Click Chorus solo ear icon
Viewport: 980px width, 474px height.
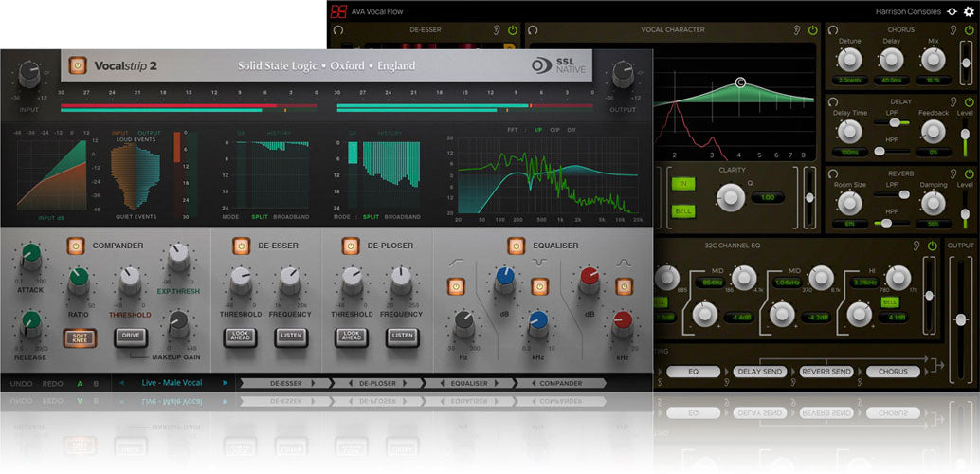click(954, 30)
